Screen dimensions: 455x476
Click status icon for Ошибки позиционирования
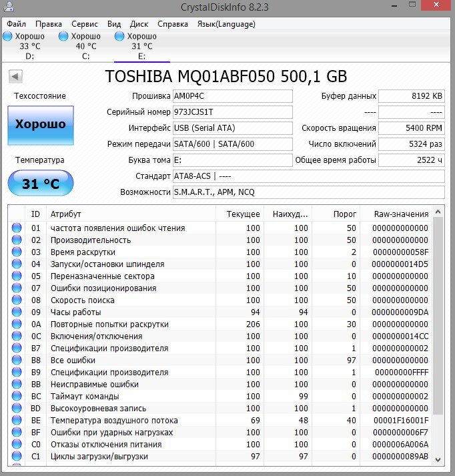17,288
